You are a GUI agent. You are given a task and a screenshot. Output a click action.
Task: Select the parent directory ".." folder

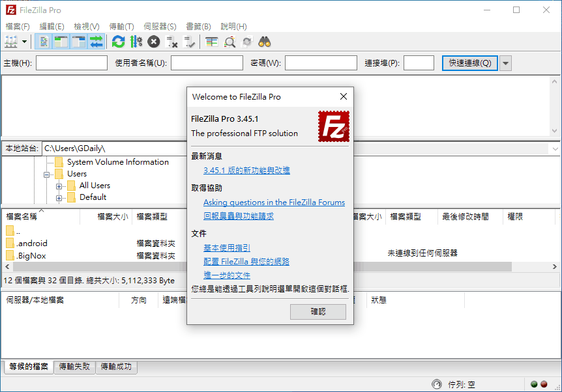point(14,231)
